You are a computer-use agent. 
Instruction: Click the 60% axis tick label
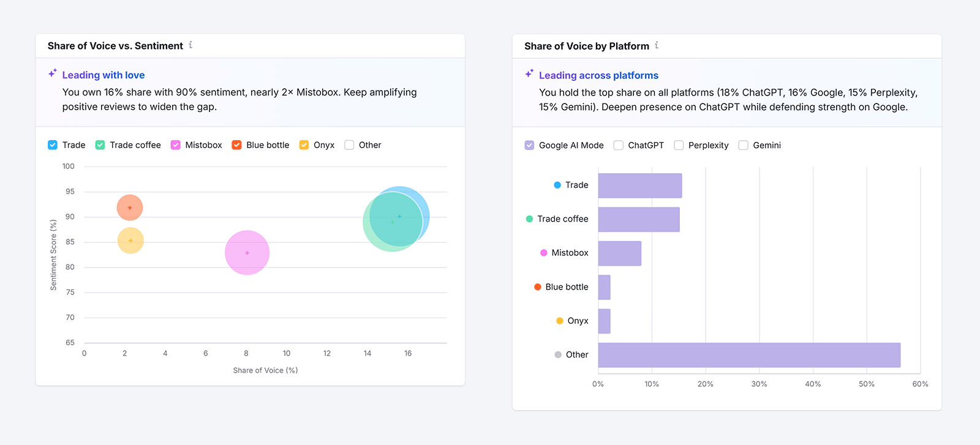920,384
